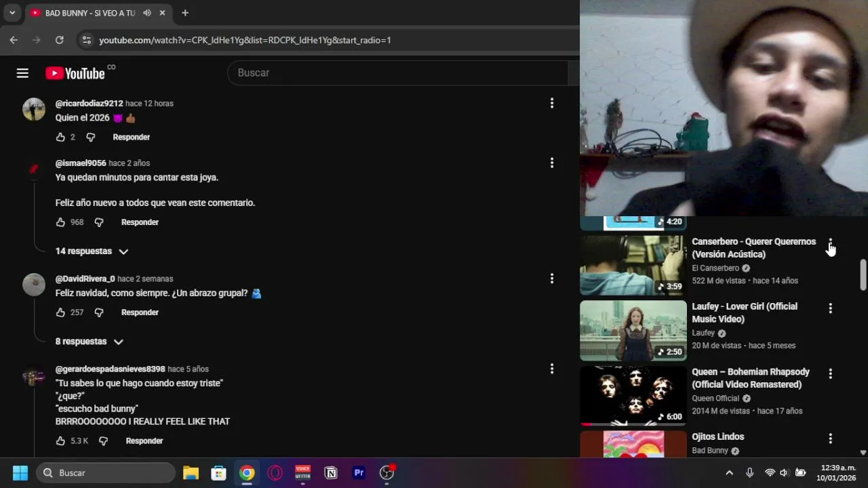Dislike the comment by @ismael9056
Screen dimensions: 868x488
pyautogui.click(x=99, y=222)
